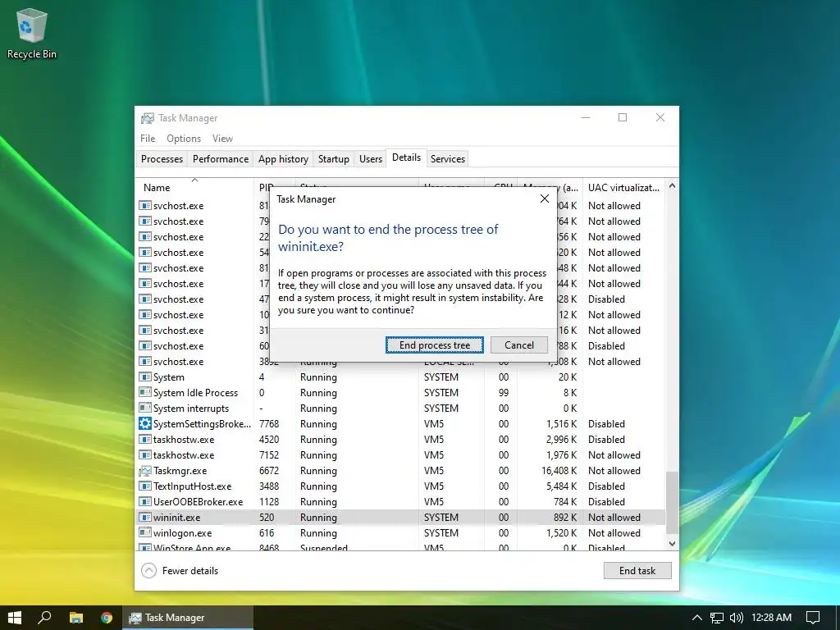
Task: Click PID 616 of winlogon.exe
Action: (x=267, y=533)
